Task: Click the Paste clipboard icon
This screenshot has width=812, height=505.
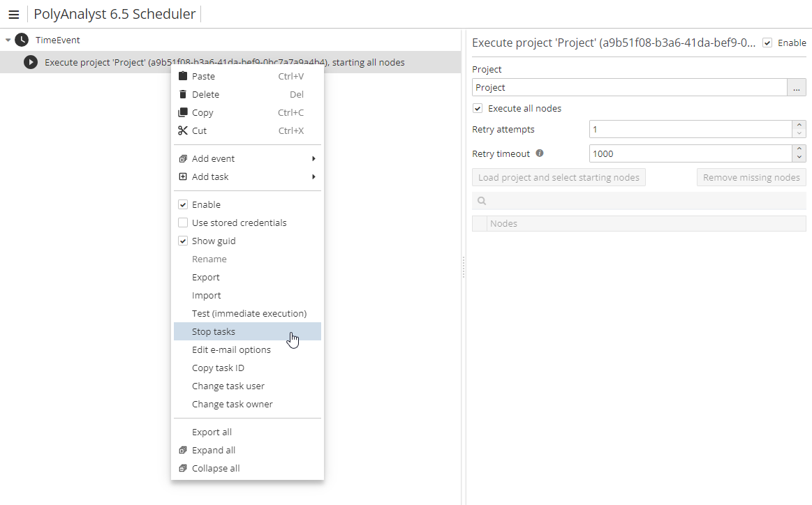Action: pyautogui.click(x=183, y=76)
